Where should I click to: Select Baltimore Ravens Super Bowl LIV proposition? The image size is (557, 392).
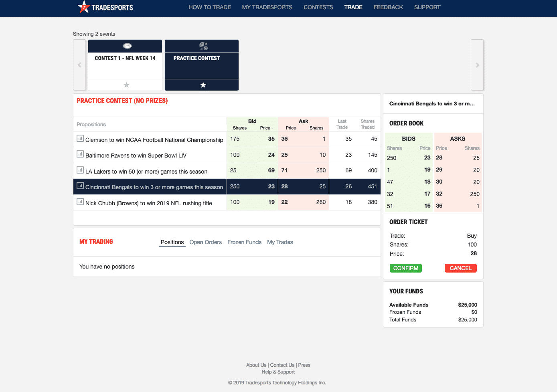click(136, 156)
